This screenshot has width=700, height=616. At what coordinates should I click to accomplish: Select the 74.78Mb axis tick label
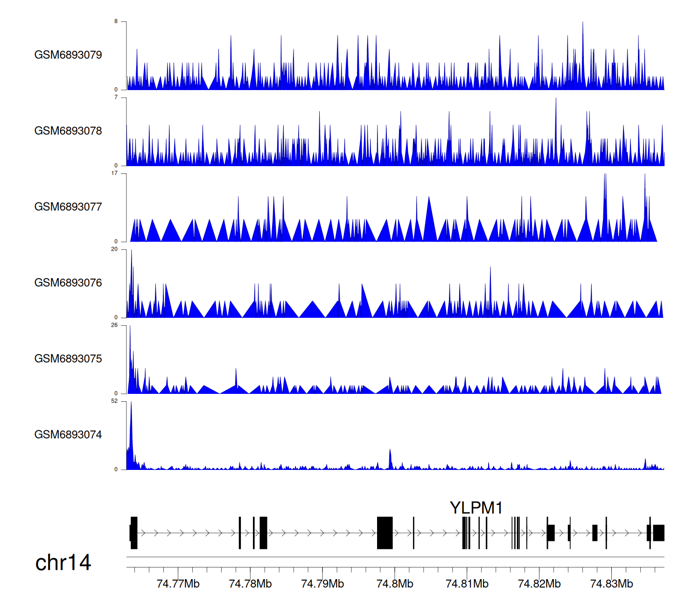[x=250, y=584]
